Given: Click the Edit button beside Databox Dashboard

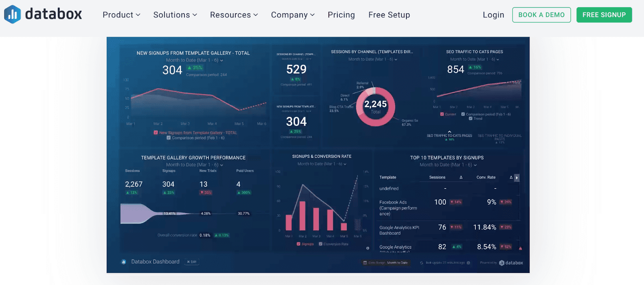Looking at the screenshot, I should click(192, 262).
